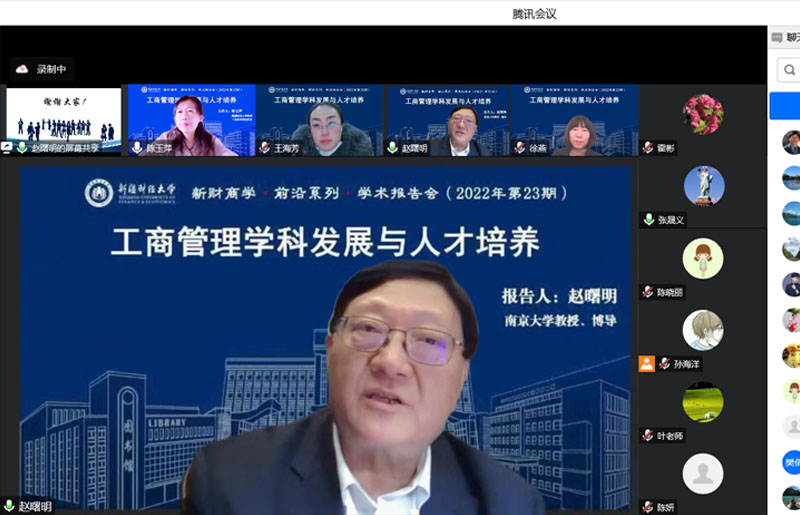Click the orange host icon beside 孙海洋
The image size is (800, 515).
(x=647, y=364)
